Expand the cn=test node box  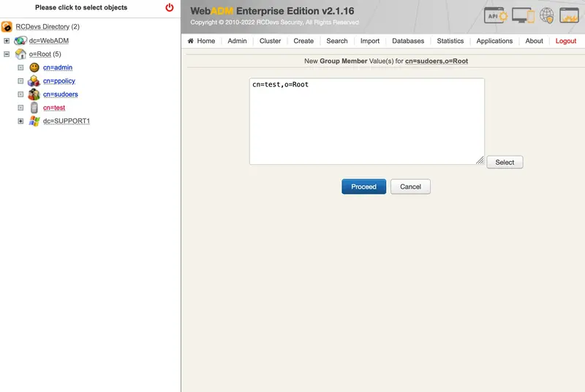(x=21, y=108)
